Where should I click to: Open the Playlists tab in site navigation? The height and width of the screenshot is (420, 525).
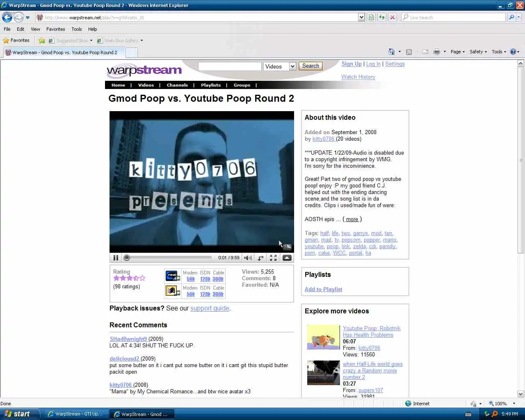[211, 85]
